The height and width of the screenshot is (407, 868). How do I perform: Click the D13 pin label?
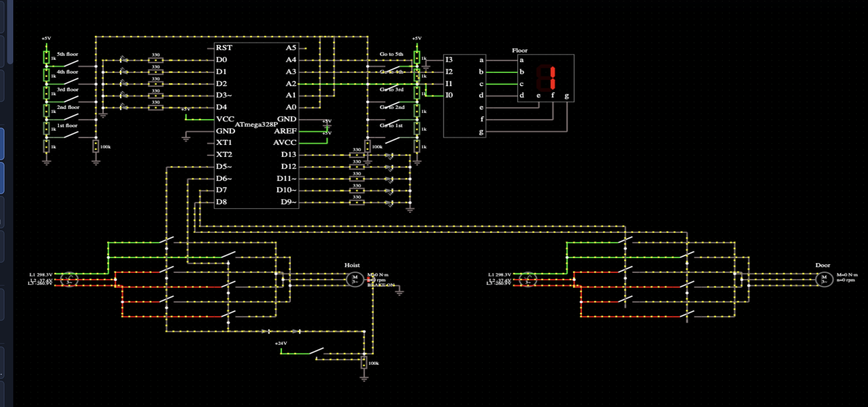(x=288, y=154)
